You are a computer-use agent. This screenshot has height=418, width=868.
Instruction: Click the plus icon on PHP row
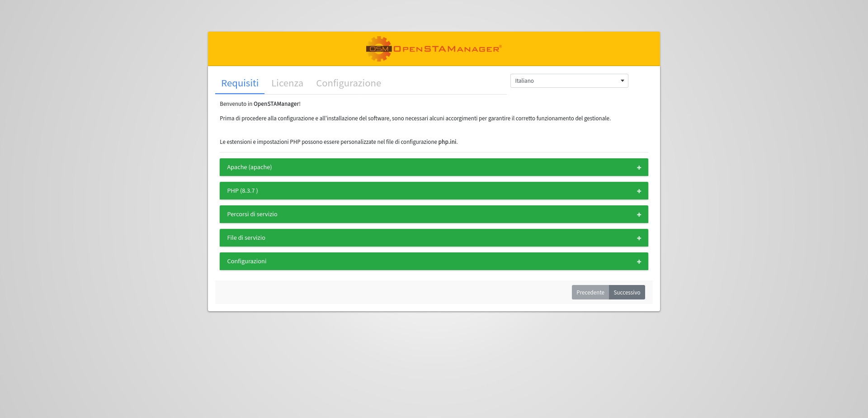click(639, 191)
